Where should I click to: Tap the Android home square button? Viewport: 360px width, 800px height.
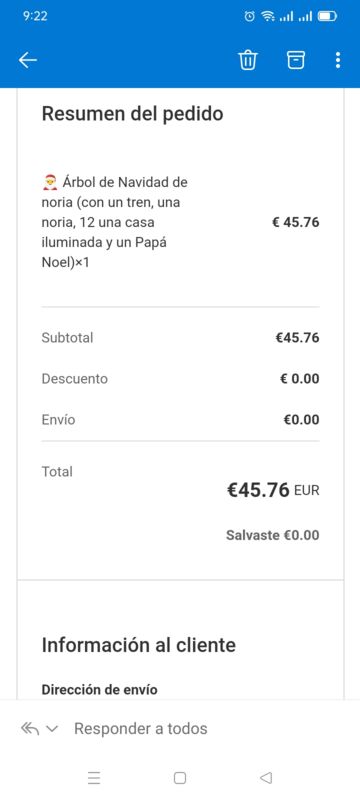tap(179, 778)
